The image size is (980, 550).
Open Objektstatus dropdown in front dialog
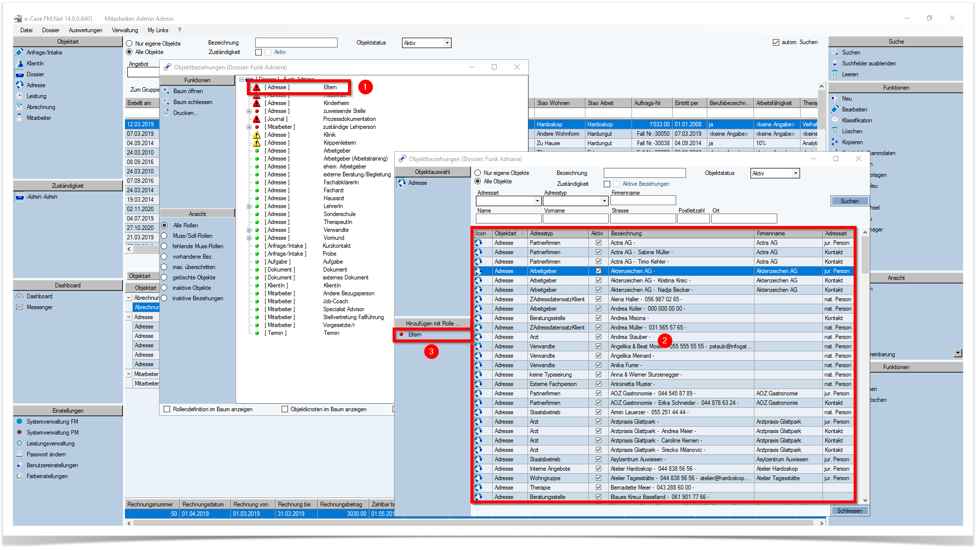[796, 173]
